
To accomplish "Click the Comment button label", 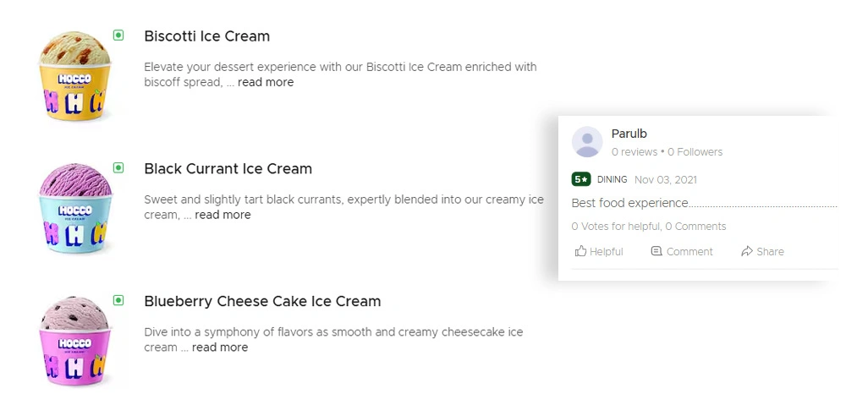I will tap(689, 252).
